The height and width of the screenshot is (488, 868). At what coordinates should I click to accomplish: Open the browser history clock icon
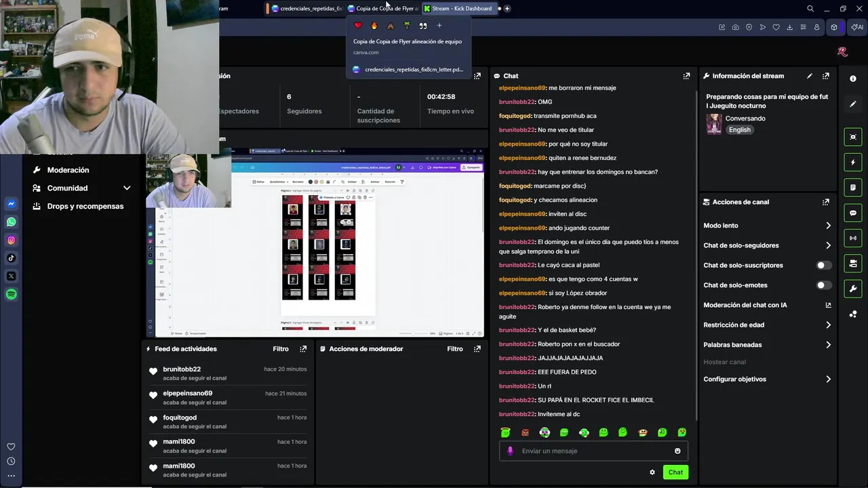click(11, 462)
